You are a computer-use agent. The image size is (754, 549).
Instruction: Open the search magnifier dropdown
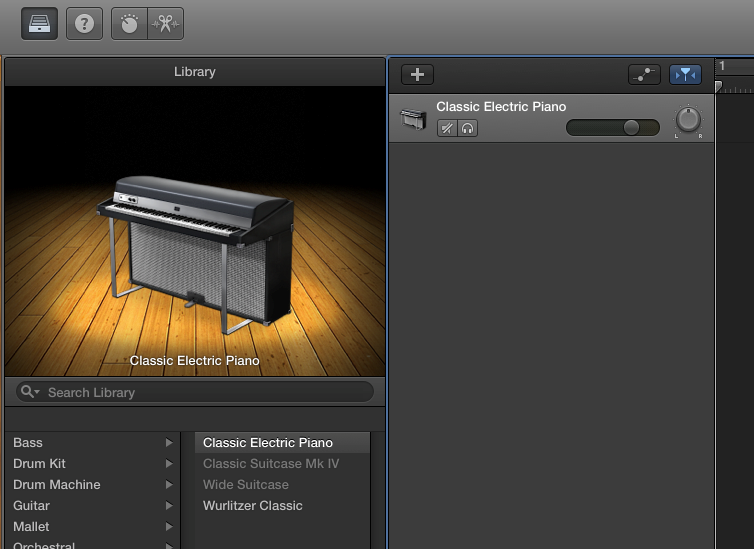coord(30,392)
